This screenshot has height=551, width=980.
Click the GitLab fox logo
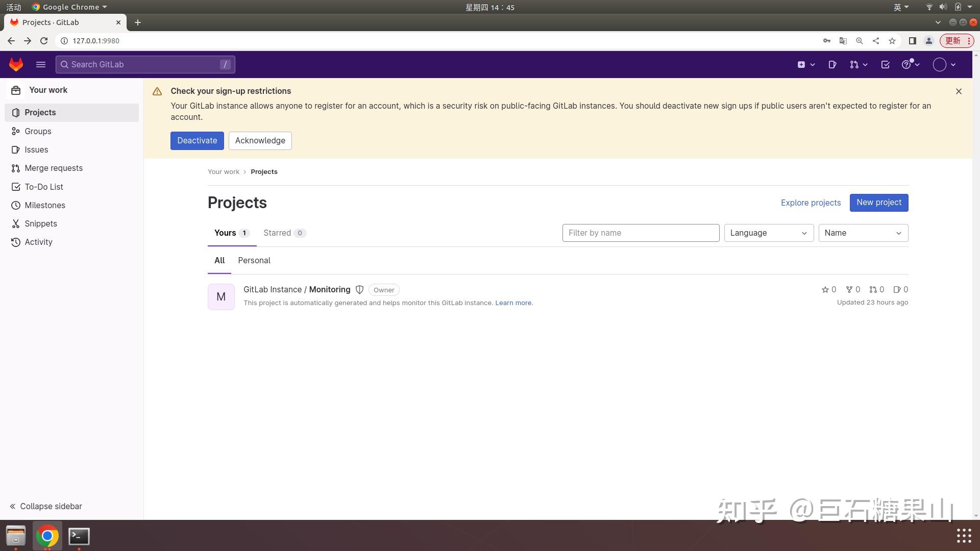coord(16,64)
